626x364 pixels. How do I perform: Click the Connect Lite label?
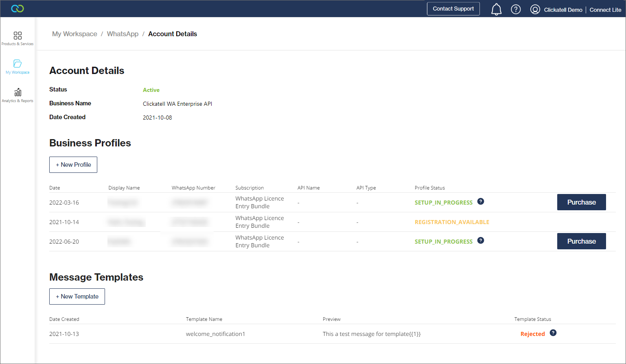(605, 10)
